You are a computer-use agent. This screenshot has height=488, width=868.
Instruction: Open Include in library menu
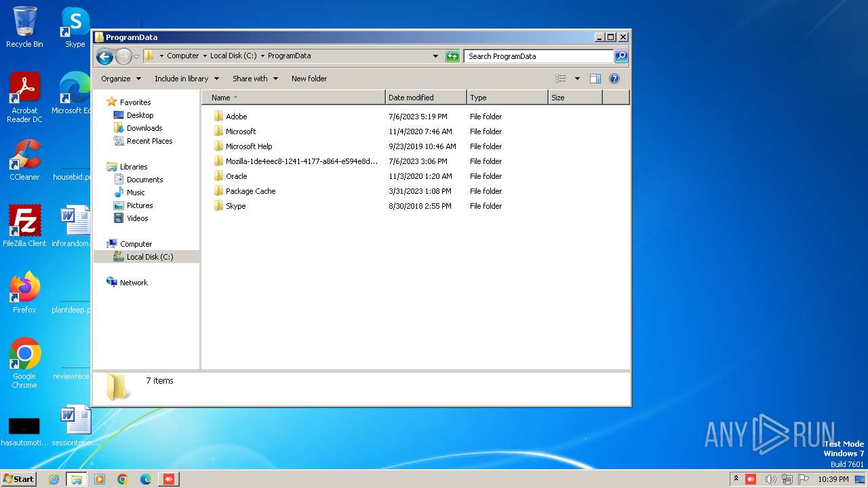186,79
